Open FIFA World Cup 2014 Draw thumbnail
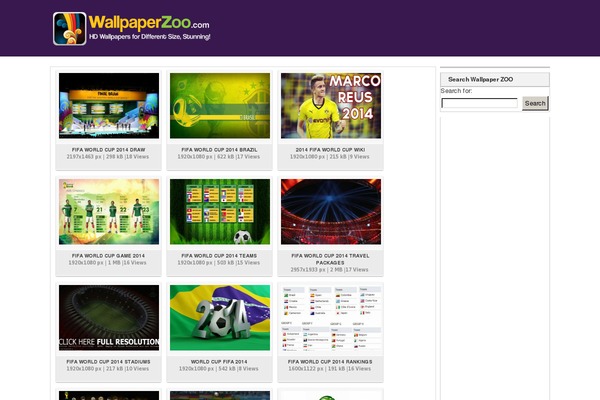 109,106
